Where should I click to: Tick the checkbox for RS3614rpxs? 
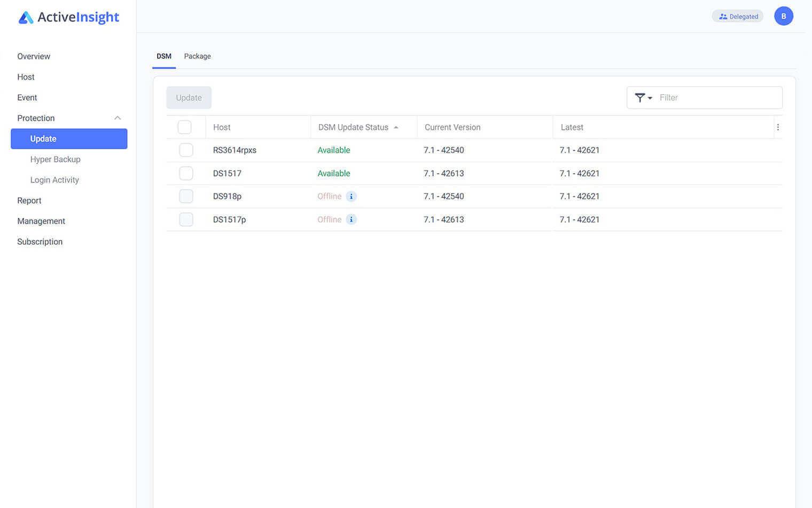tap(186, 150)
